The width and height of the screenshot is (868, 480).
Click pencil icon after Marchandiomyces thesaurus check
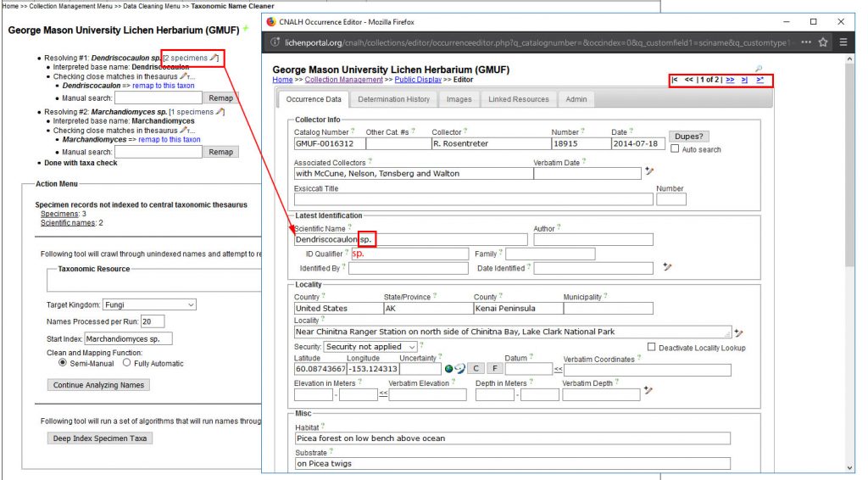(x=184, y=130)
